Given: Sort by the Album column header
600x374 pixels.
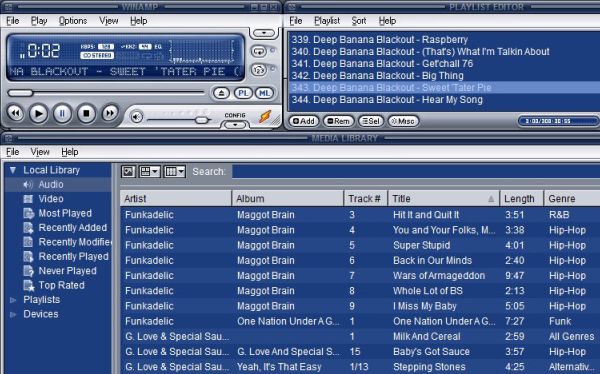Looking at the screenshot, I should click(x=288, y=199).
